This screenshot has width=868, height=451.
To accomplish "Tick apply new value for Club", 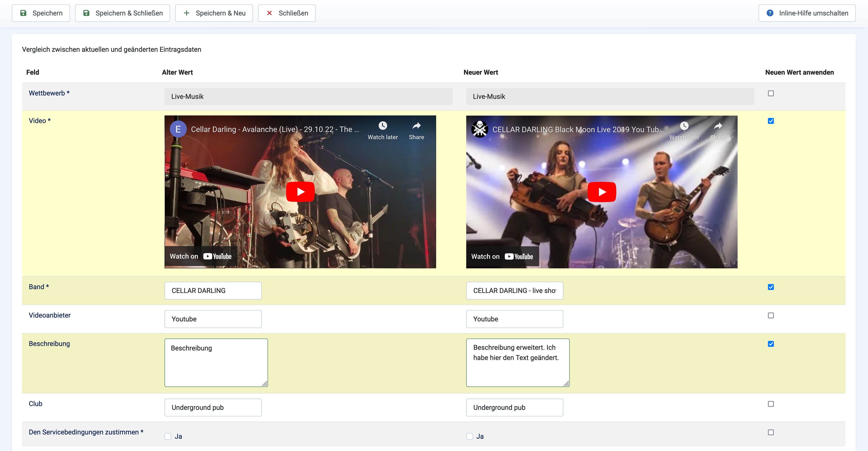I will (771, 404).
